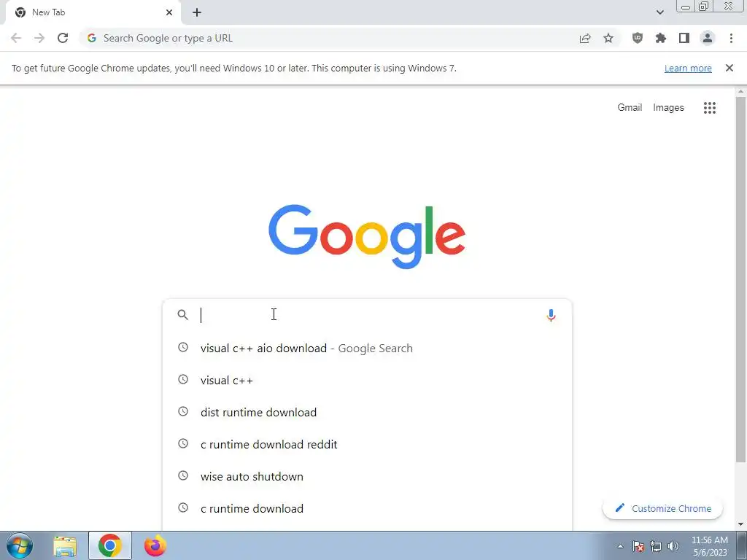This screenshot has height=560, width=747.
Task: Click the page vertical scrollbar
Action: pos(740,279)
